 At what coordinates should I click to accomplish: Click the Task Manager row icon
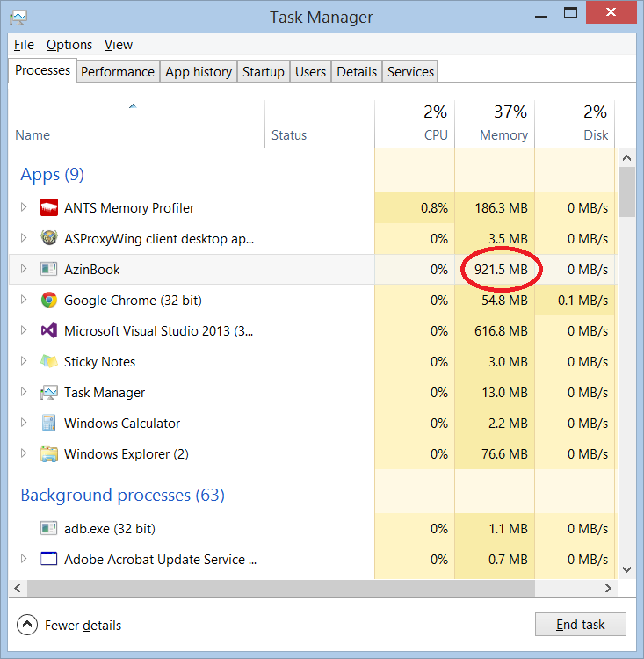tap(49, 393)
